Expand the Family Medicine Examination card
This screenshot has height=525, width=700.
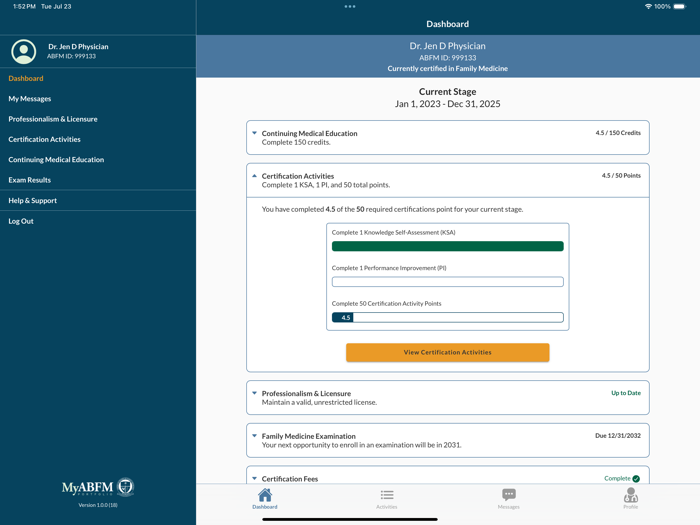point(447,440)
